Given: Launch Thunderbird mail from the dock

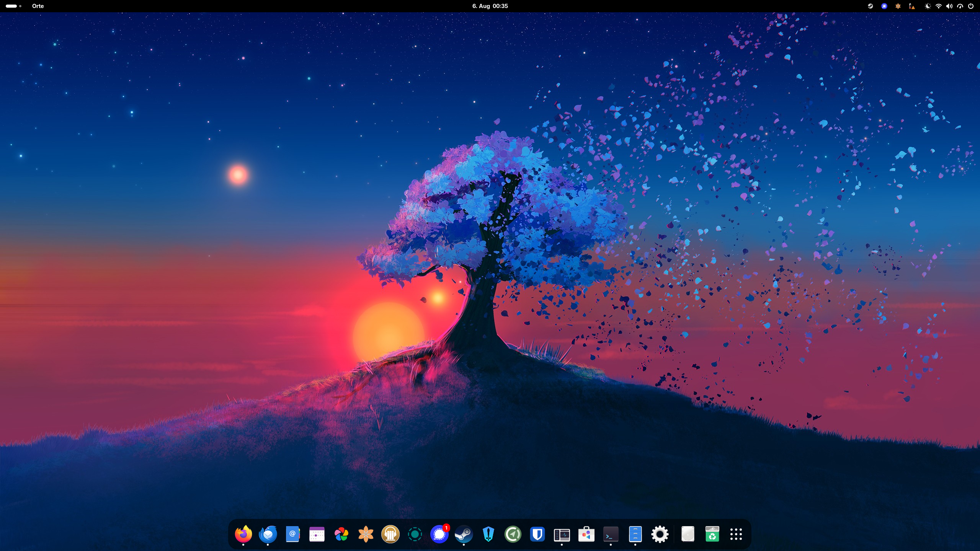Looking at the screenshot, I should pos(268,534).
